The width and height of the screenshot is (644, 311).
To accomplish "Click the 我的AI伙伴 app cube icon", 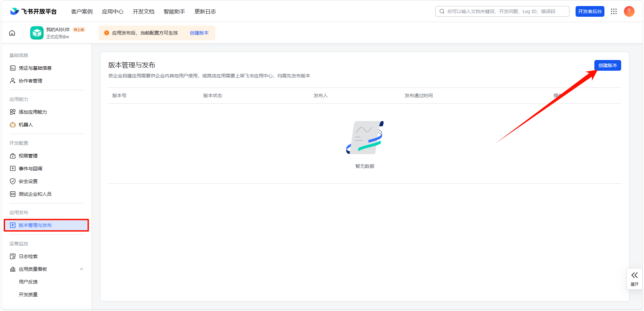I will click(x=37, y=33).
